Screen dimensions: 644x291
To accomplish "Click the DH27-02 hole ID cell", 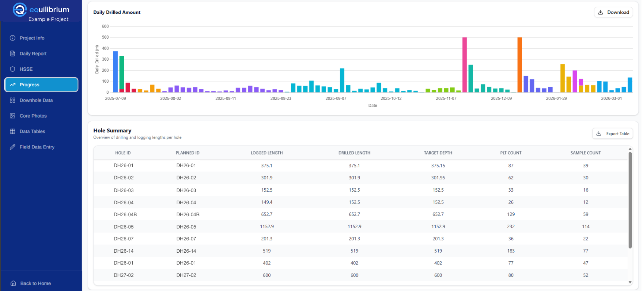I will point(124,275).
